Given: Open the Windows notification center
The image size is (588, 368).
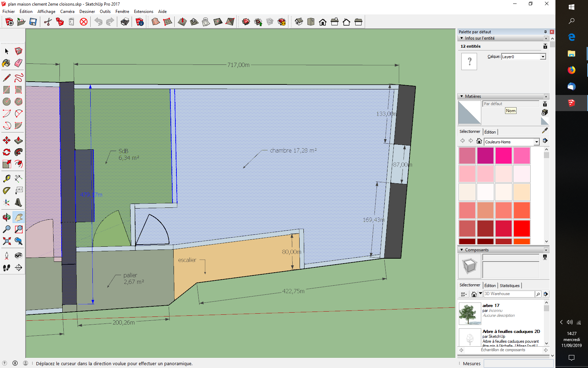Looking at the screenshot, I should coord(572,357).
